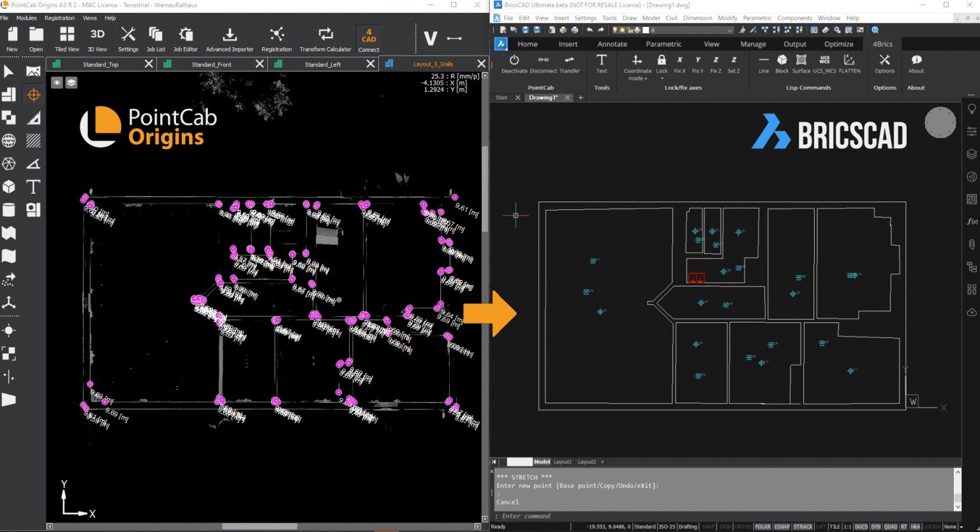Toggle ESNAP in the BricsCAD status bar
This screenshot has width=980, height=532.
pos(783,526)
